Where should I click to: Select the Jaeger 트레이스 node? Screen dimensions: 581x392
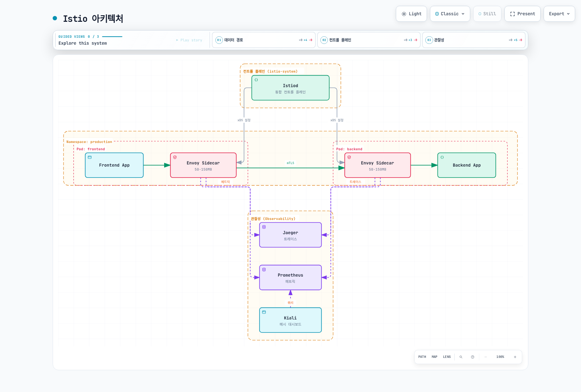290,235
